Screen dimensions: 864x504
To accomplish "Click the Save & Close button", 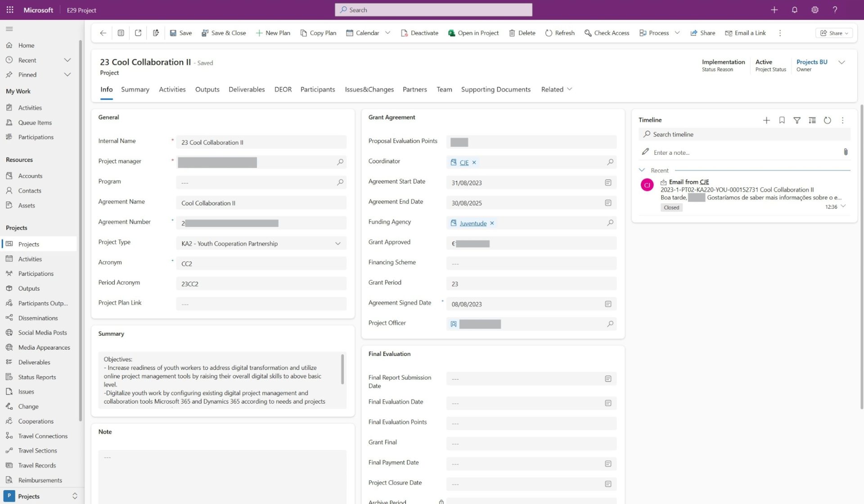I will coord(224,33).
